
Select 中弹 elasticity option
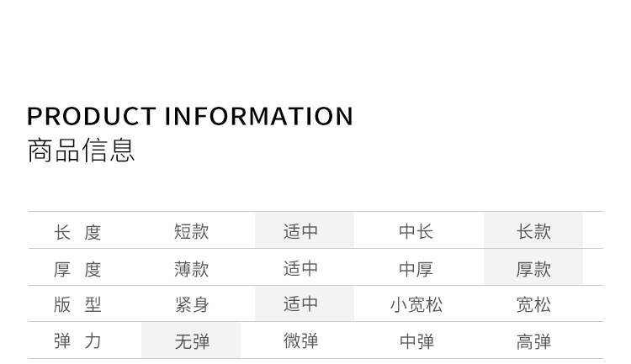tap(416, 341)
